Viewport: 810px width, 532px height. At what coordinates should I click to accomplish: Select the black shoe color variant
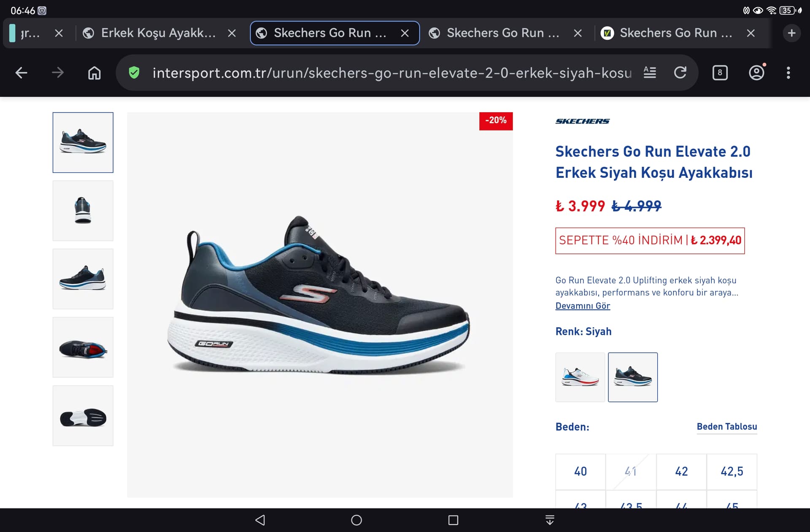[x=632, y=377]
